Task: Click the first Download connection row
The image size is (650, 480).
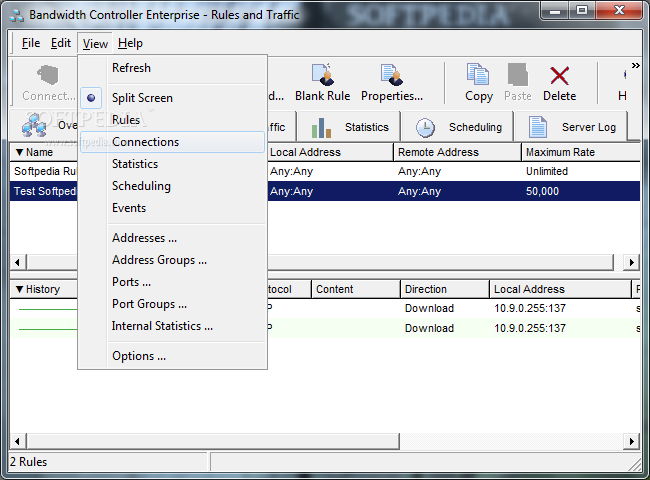Action: click(325, 308)
